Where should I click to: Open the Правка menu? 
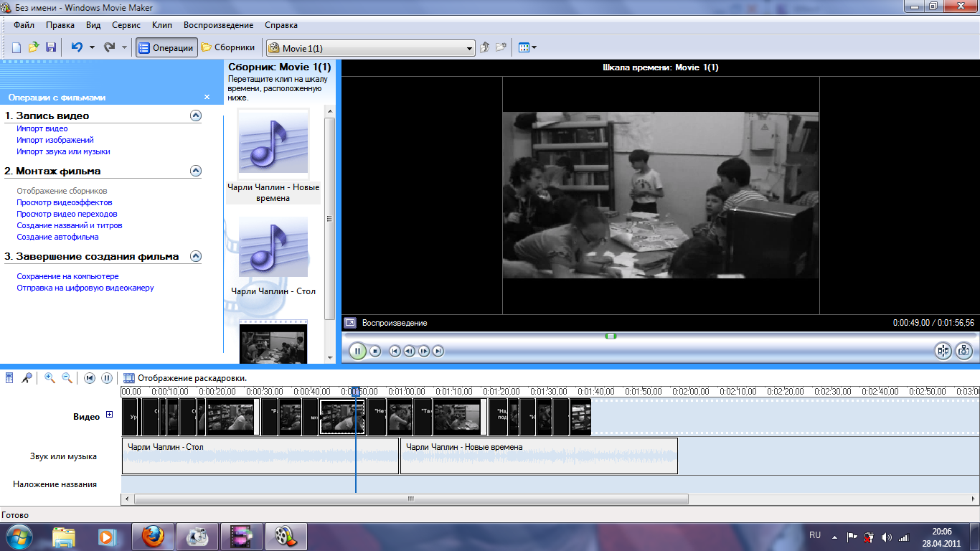click(x=60, y=25)
